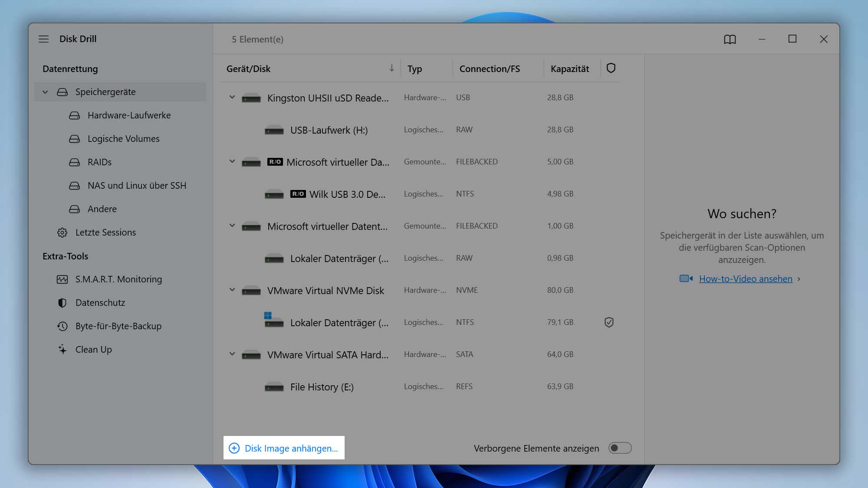This screenshot has width=868, height=488.
Task: Click the shield protection column header icon
Action: tap(611, 68)
